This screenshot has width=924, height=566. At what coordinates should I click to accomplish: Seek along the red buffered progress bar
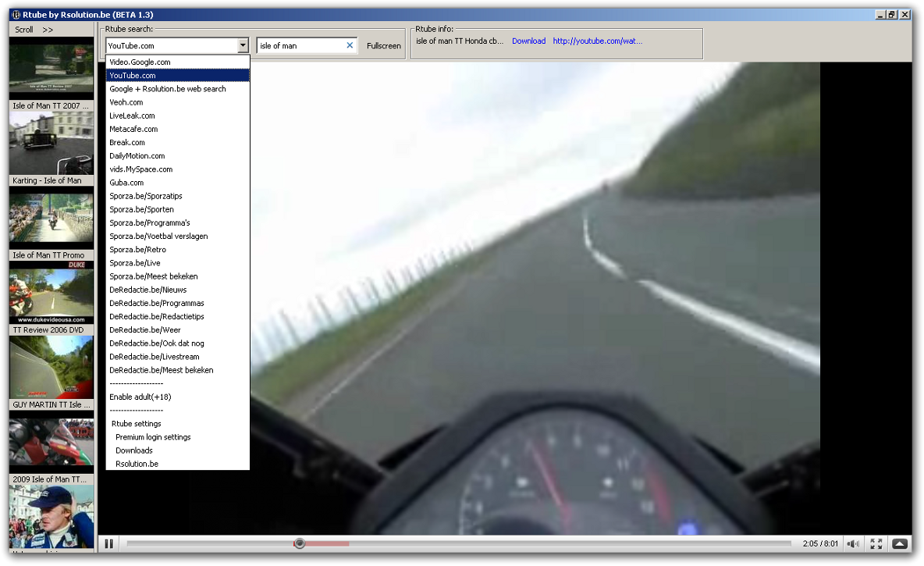pyautogui.click(x=327, y=543)
